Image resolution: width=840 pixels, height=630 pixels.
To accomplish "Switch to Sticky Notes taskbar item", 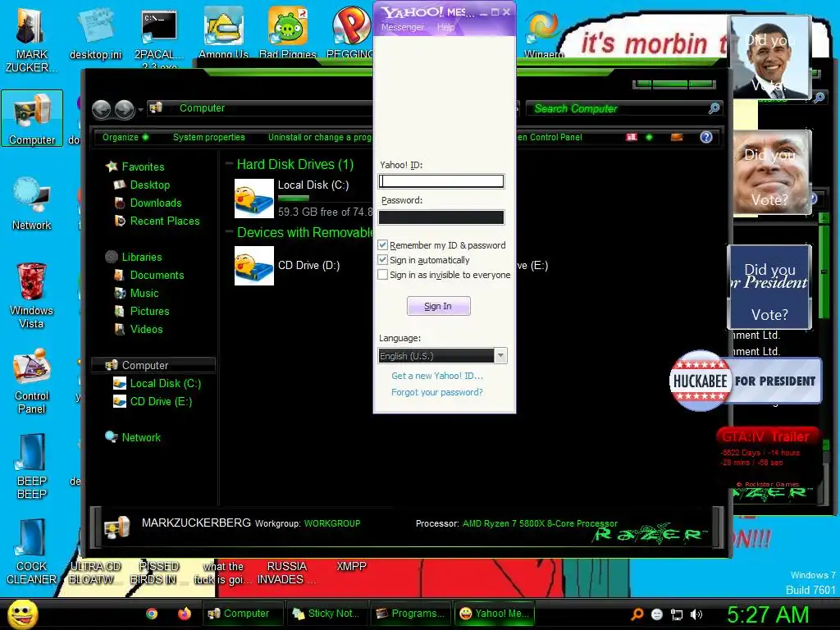I will point(326,614).
